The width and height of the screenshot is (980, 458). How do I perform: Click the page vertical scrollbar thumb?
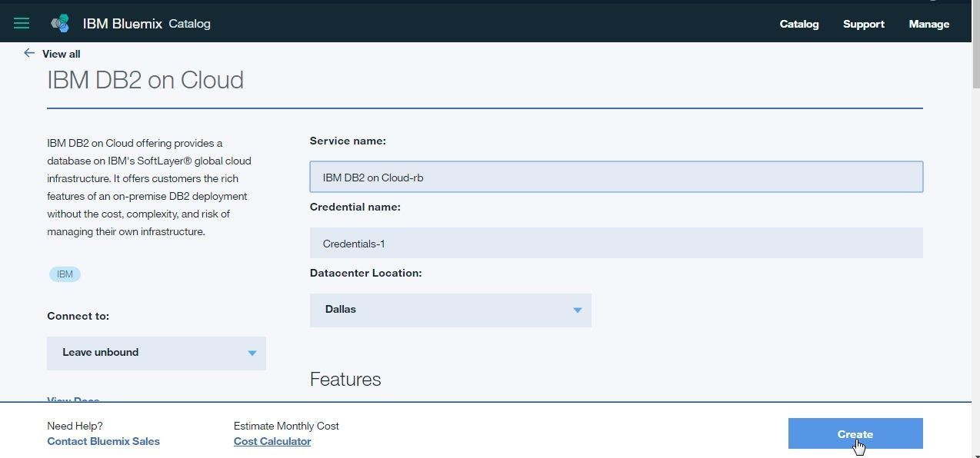[975, 46]
